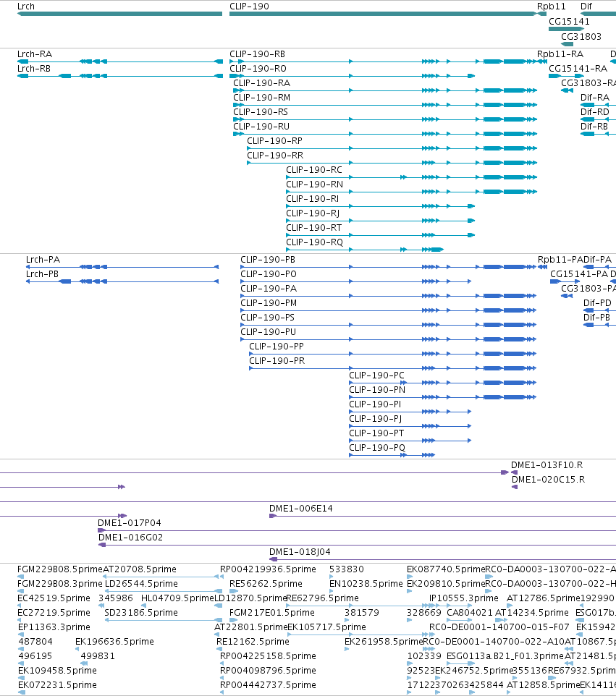The width and height of the screenshot is (616, 696).
Task: Open transcript Rpb11-RA
Action: 560,54
